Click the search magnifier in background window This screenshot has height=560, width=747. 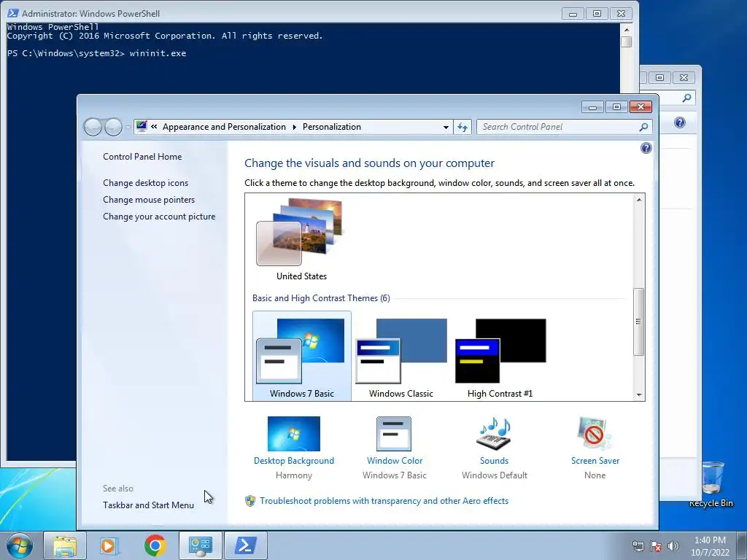(686, 98)
